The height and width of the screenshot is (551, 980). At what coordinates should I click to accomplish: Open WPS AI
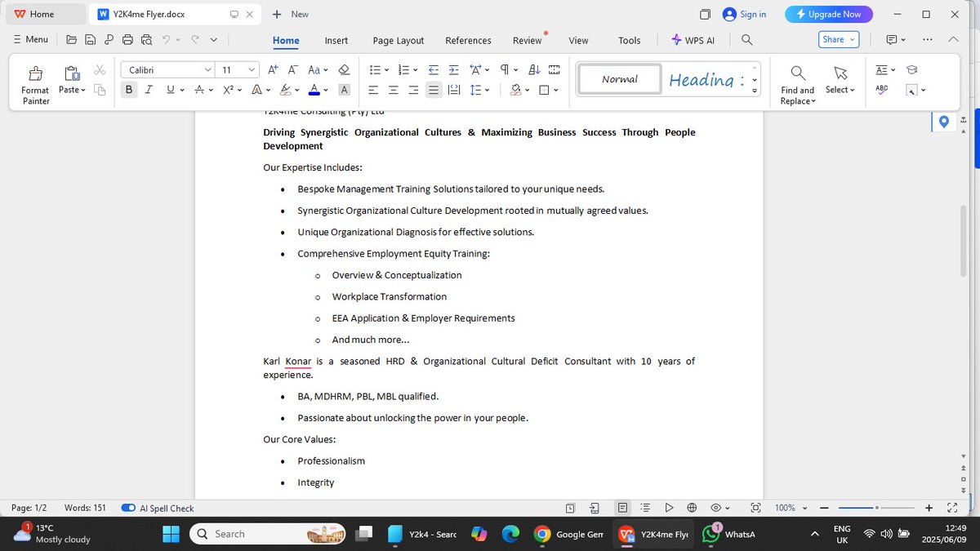pos(693,40)
